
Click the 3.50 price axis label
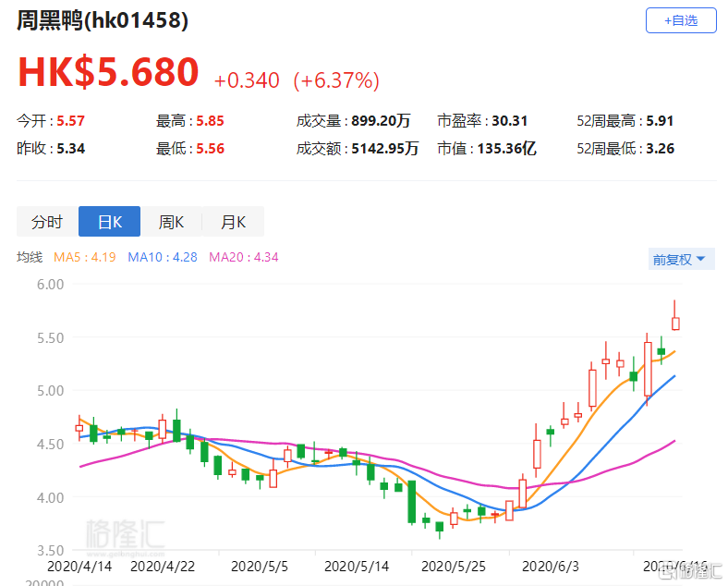(x=50, y=551)
